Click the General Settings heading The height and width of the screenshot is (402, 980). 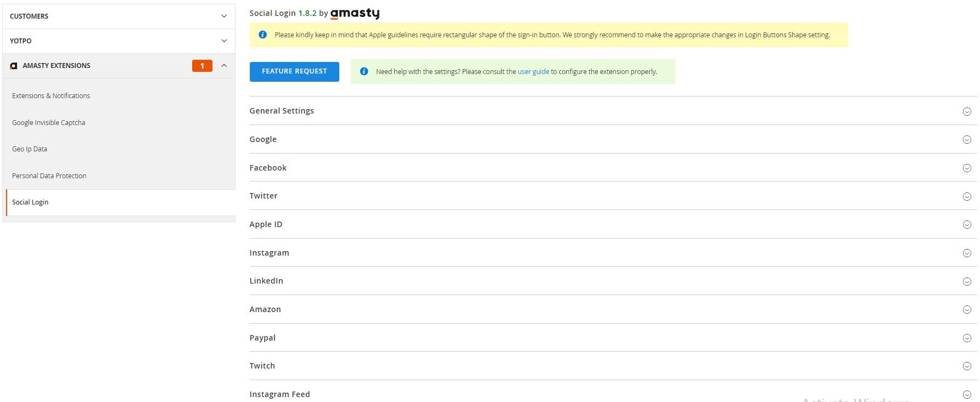coord(282,111)
